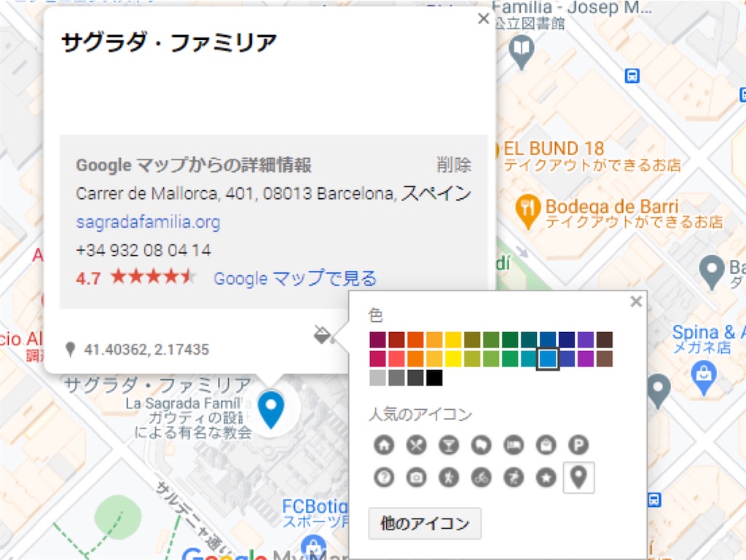Choose the default map pin icon
This screenshot has width=746, height=560.
[x=578, y=477]
